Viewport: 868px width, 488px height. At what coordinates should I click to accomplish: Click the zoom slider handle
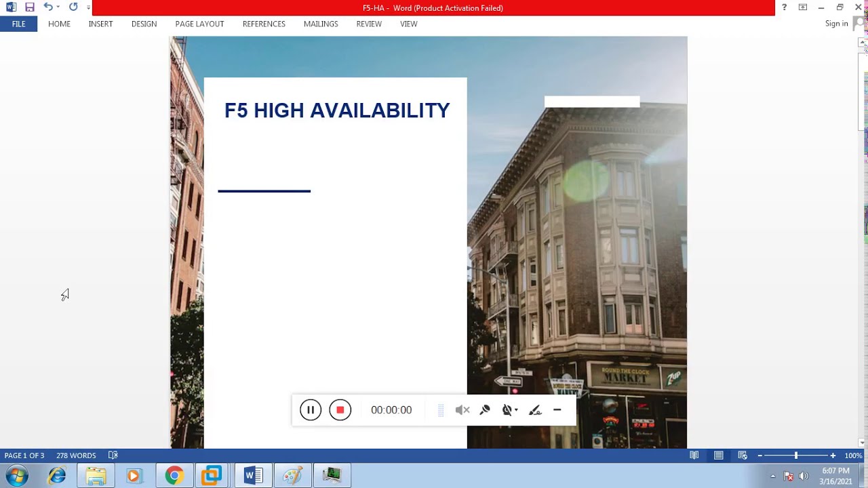click(796, 455)
